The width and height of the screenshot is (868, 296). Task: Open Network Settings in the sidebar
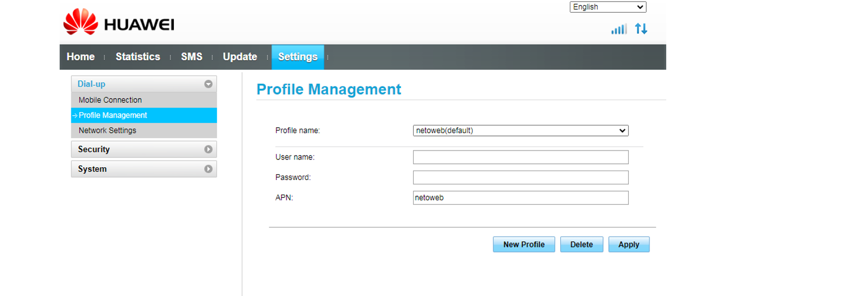tap(107, 130)
